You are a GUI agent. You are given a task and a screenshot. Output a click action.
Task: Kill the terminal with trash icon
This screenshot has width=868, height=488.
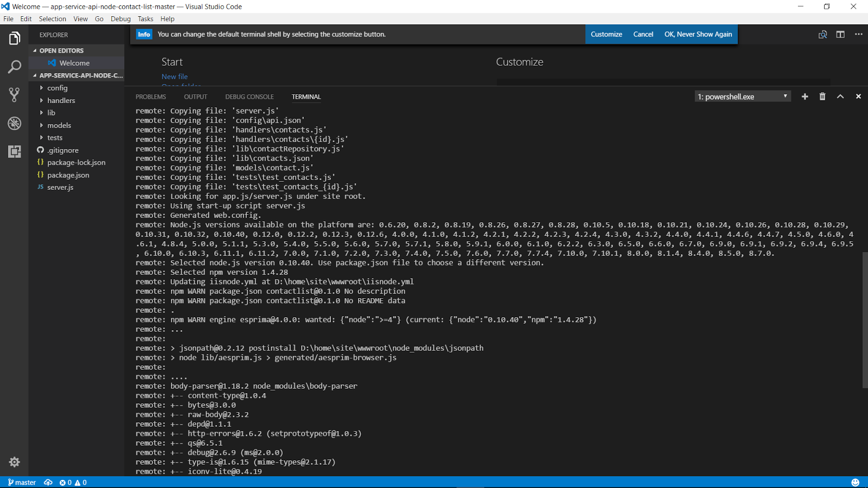(822, 97)
